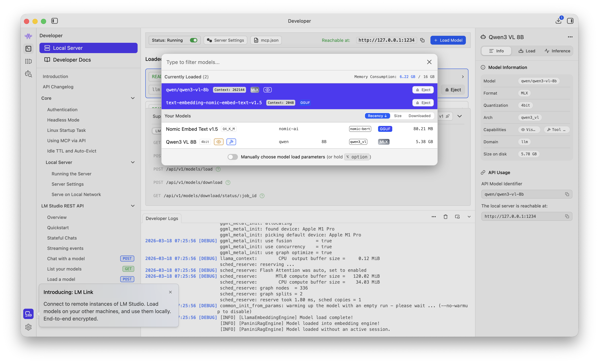Open Qwen3 VL 8B more options menu
Viewport: 599px width, 364px height.
click(570, 37)
